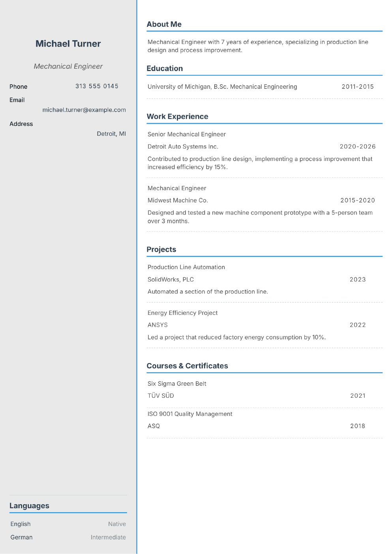This screenshot has height=554, width=392.
Task: Click Midwest Machine Co. employer
Action: pos(178,200)
